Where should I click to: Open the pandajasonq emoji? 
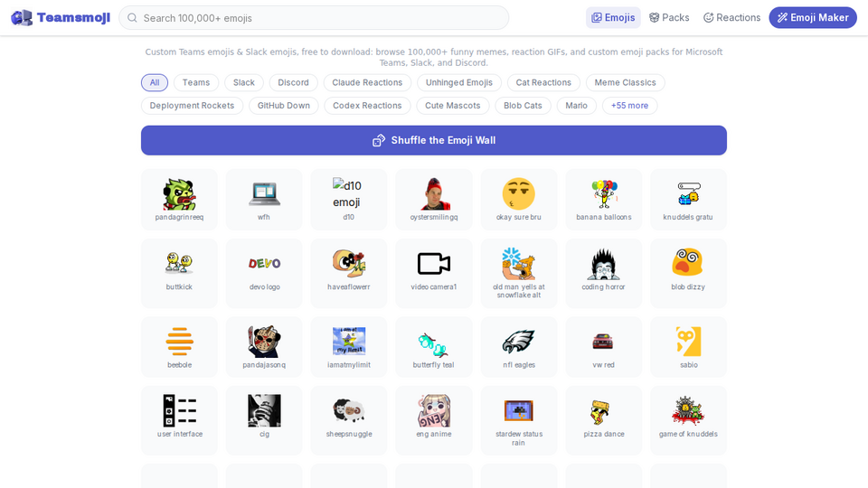coord(264,347)
